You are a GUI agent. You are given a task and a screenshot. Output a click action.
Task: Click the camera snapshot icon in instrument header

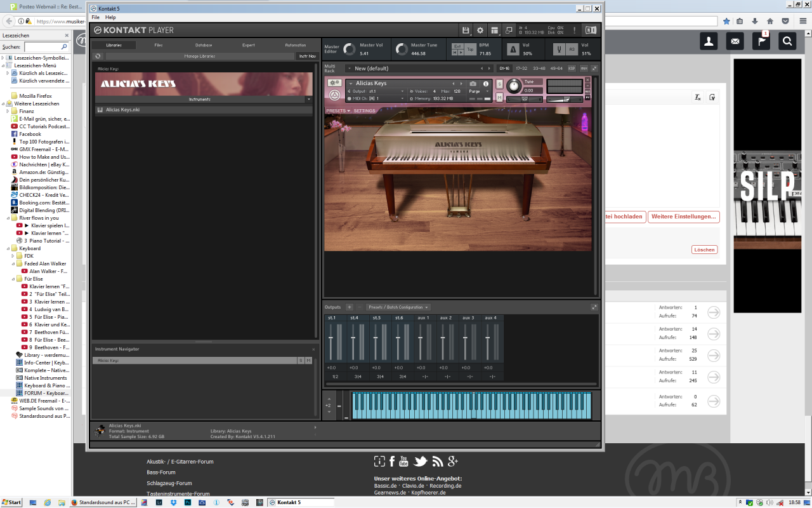[473, 84]
